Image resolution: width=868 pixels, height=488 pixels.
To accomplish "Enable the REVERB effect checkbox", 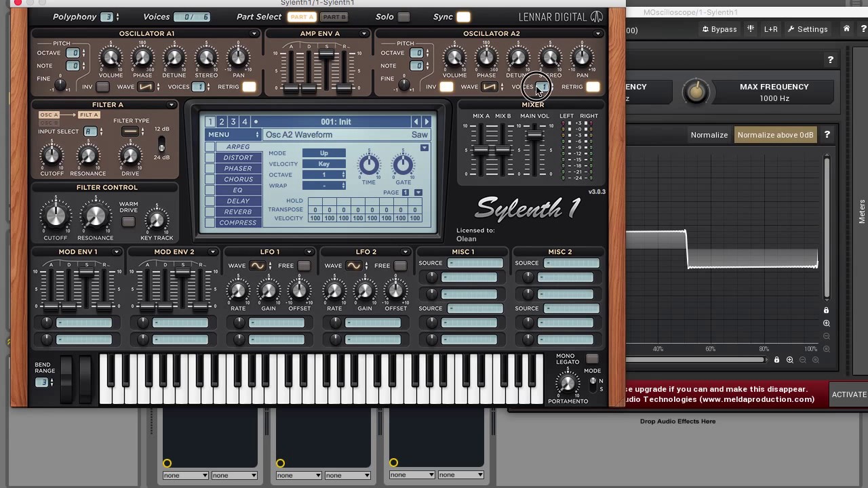I will pyautogui.click(x=210, y=212).
